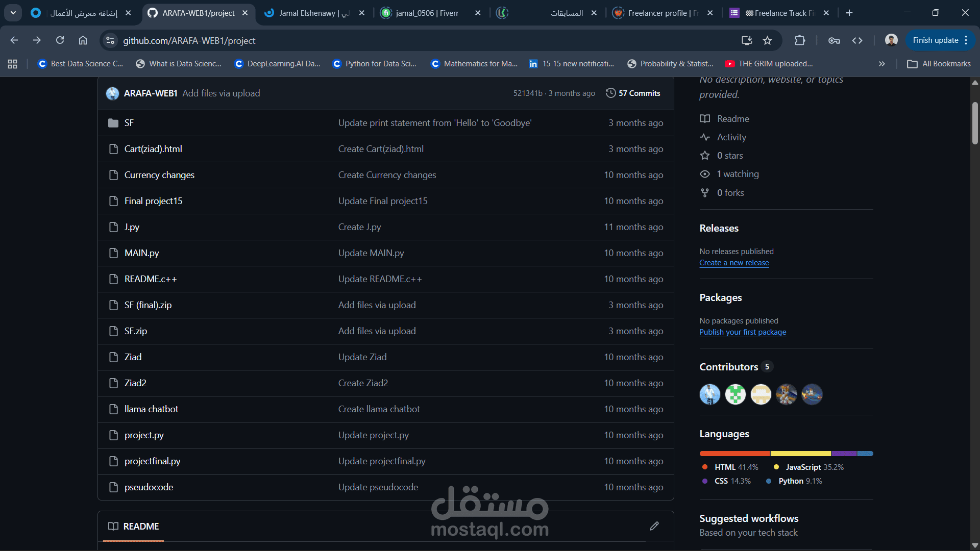Open the first contributor's avatar

pos(709,394)
